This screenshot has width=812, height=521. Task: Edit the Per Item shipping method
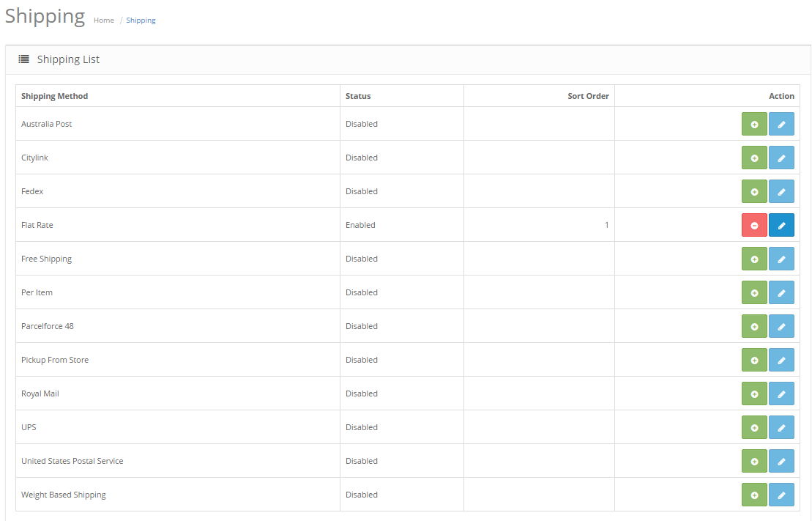[x=781, y=292]
